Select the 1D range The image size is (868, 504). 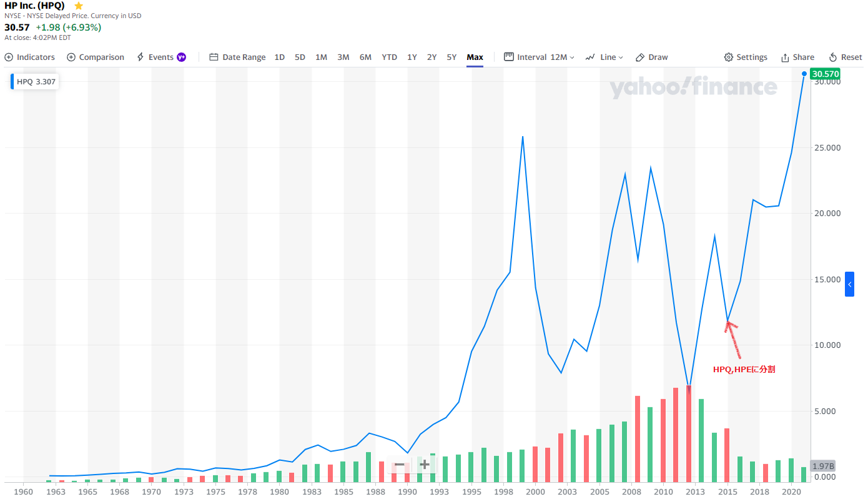(280, 57)
